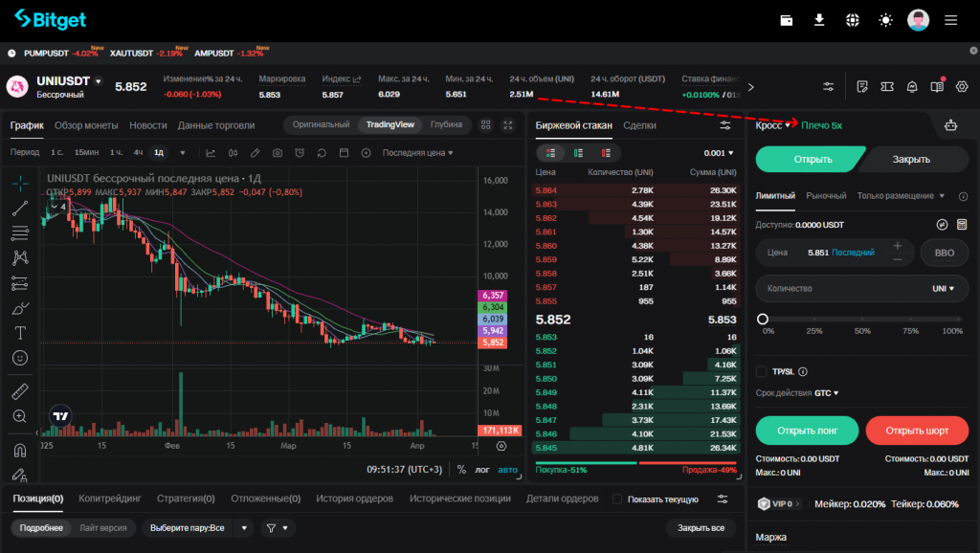Image resolution: width=980 pixels, height=553 pixels.
Task: Open the GTC time-in-force dropdown
Action: coord(826,393)
